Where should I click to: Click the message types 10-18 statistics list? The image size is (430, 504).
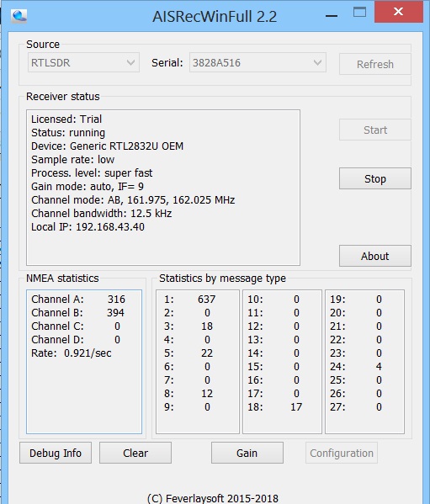click(282, 362)
